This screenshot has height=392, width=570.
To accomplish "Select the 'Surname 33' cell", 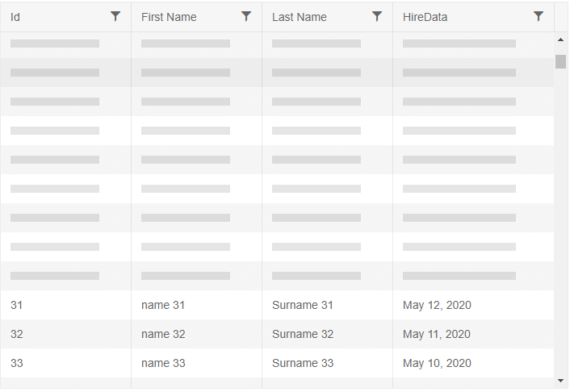I will click(x=303, y=363).
